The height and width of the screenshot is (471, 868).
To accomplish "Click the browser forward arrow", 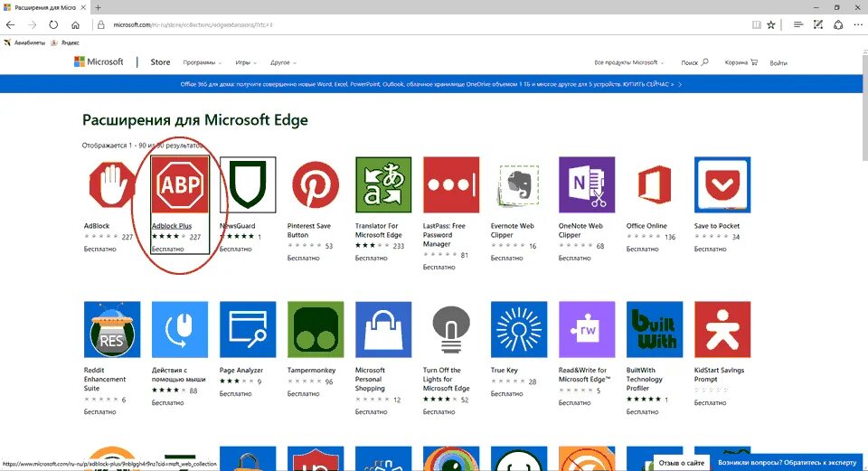I will pos(33,25).
